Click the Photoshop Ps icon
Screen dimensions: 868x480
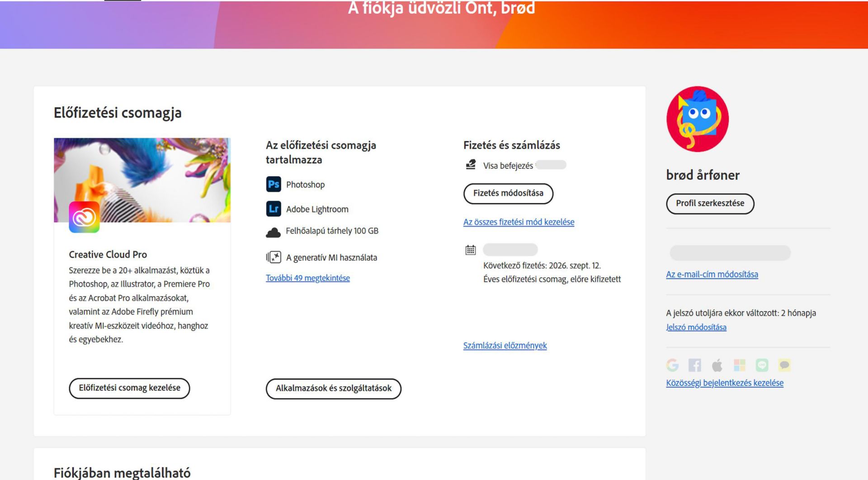[274, 185]
